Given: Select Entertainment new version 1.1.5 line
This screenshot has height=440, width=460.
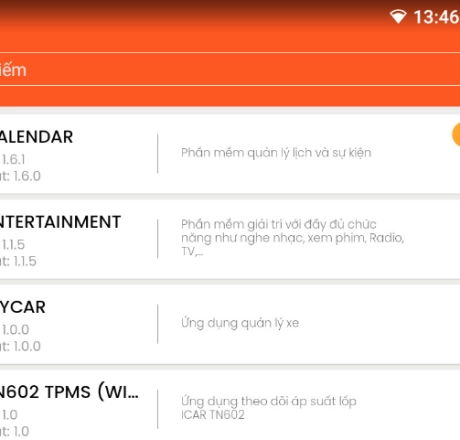Looking at the screenshot, I should (13, 245).
